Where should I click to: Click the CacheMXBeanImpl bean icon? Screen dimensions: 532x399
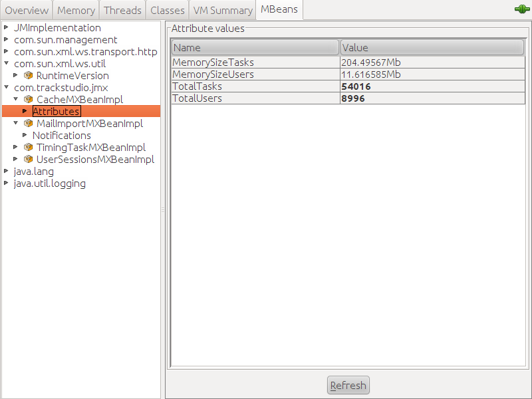(29, 100)
